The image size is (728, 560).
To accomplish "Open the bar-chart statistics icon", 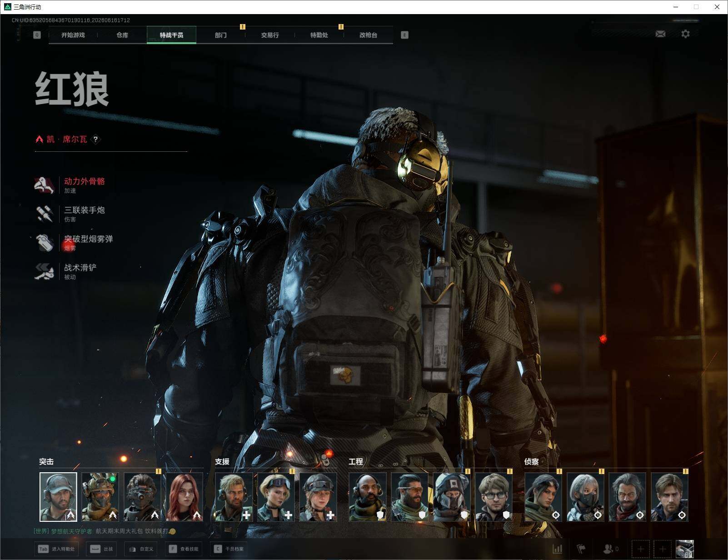I will tap(558, 549).
